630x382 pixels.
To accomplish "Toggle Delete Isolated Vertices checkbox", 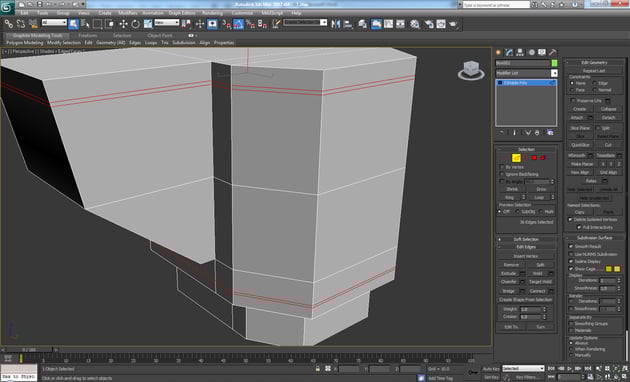I will point(570,219).
